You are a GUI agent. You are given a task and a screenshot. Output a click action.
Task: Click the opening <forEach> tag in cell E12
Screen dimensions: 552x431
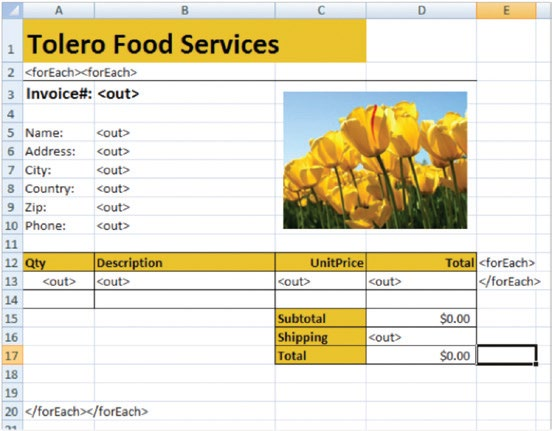[507, 263]
